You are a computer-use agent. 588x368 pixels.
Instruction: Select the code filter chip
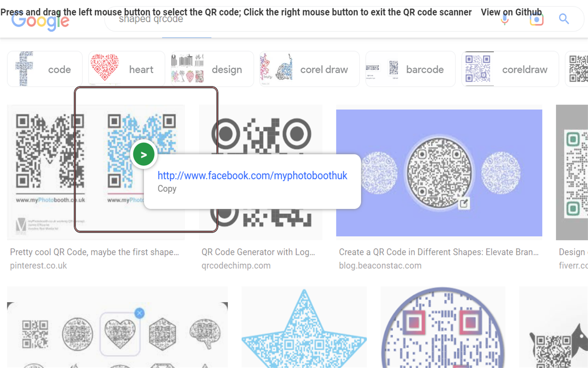(x=45, y=69)
